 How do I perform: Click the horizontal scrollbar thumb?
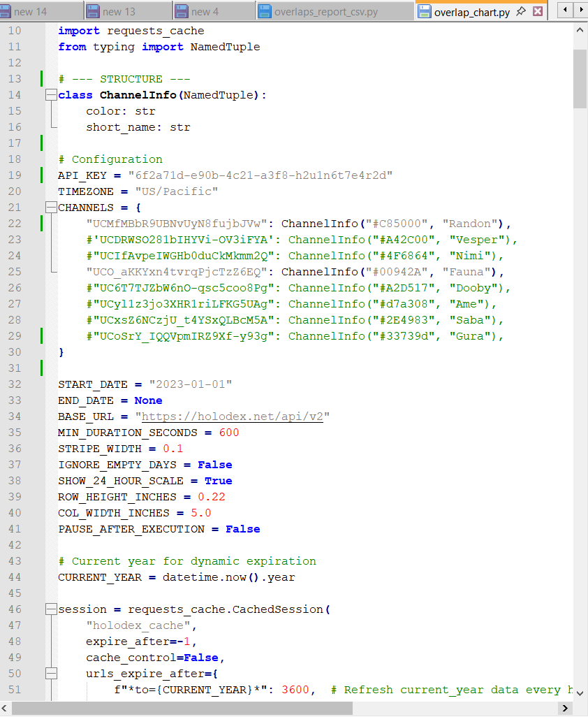182,709
